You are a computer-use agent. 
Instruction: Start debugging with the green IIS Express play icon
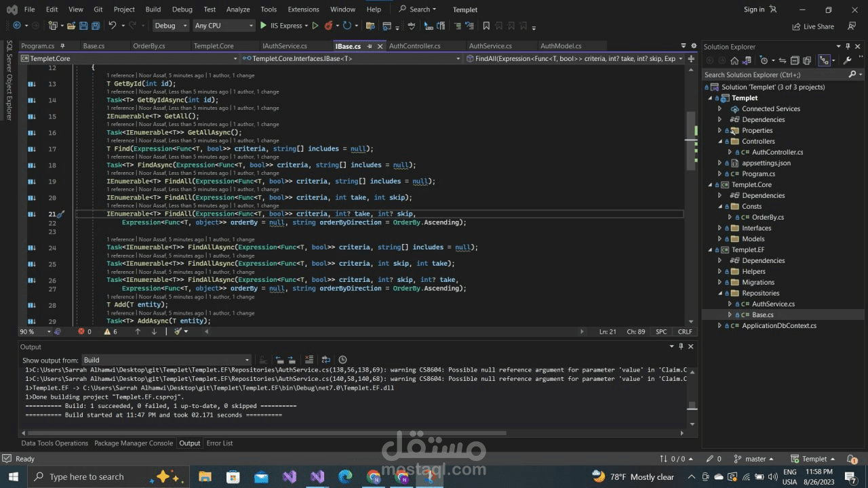(263, 26)
